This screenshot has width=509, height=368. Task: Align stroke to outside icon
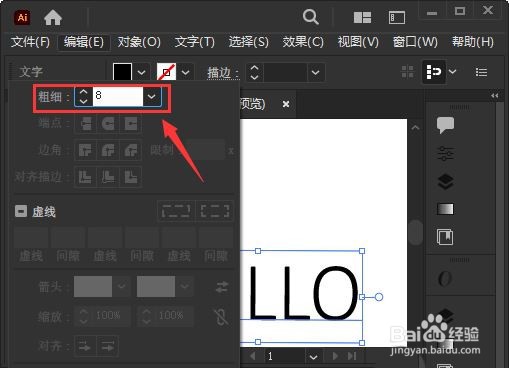pyautogui.click(x=131, y=177)
